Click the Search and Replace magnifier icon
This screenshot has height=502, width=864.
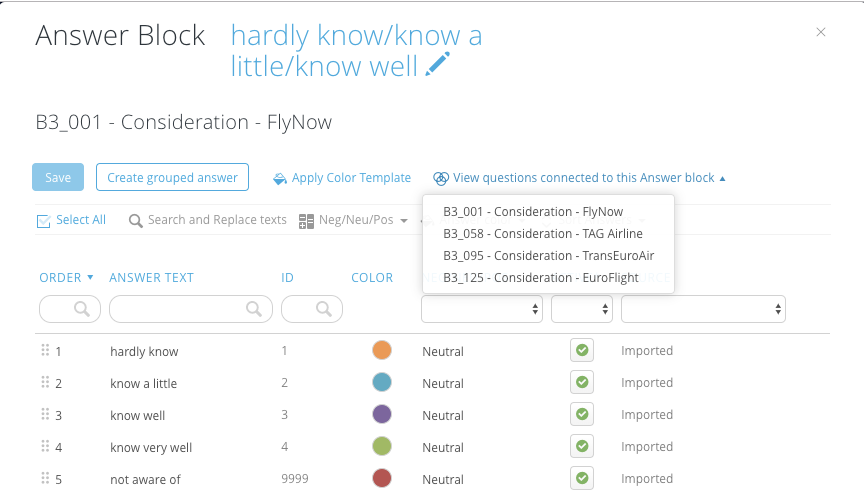(135, 221)
